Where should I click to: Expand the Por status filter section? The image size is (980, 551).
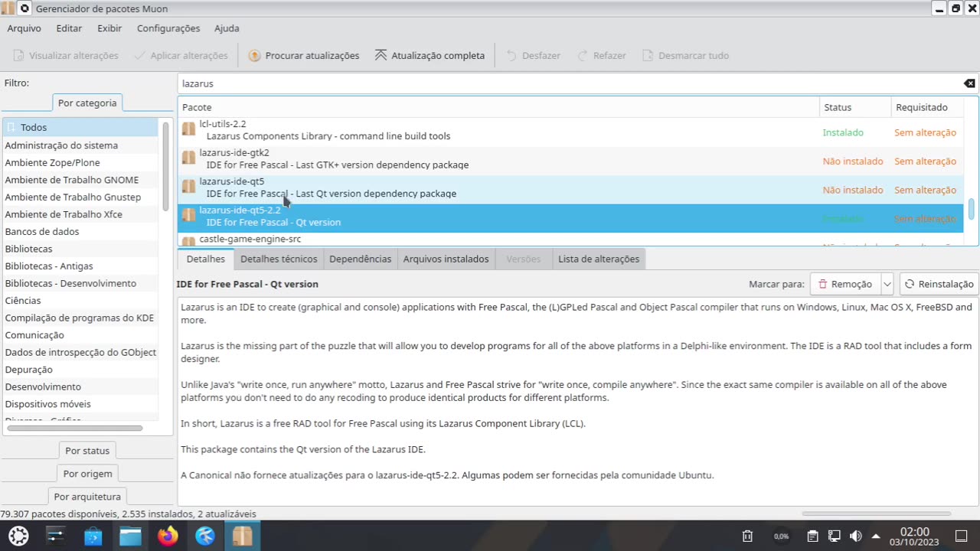[87, 451]
